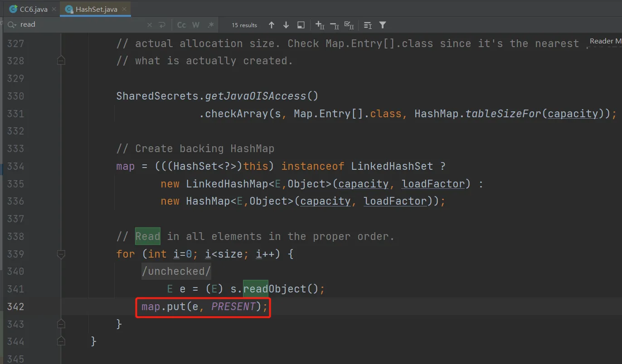This screenshot has height=364, width=622.
Task: Click the '15 results' count label
Action: coord(244,25)
